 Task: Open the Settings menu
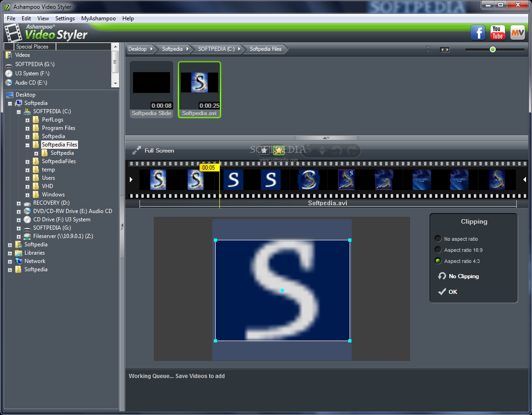point(65,18)
